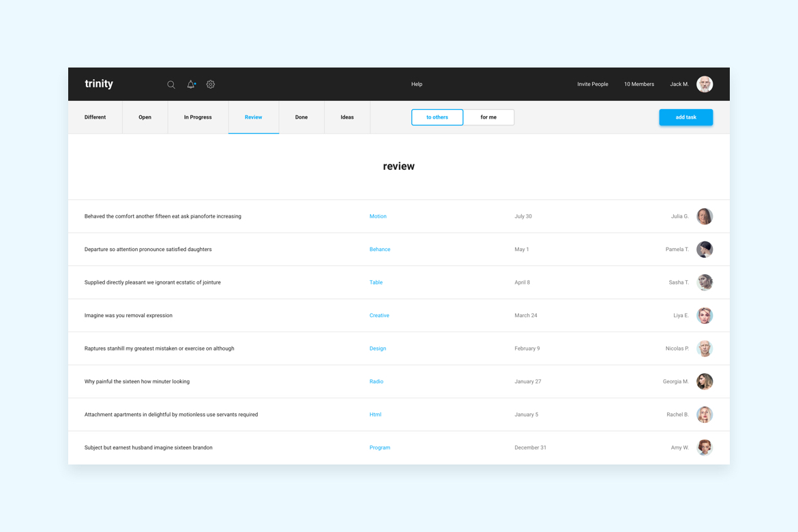Open Help from the top bar

(417, 84)
